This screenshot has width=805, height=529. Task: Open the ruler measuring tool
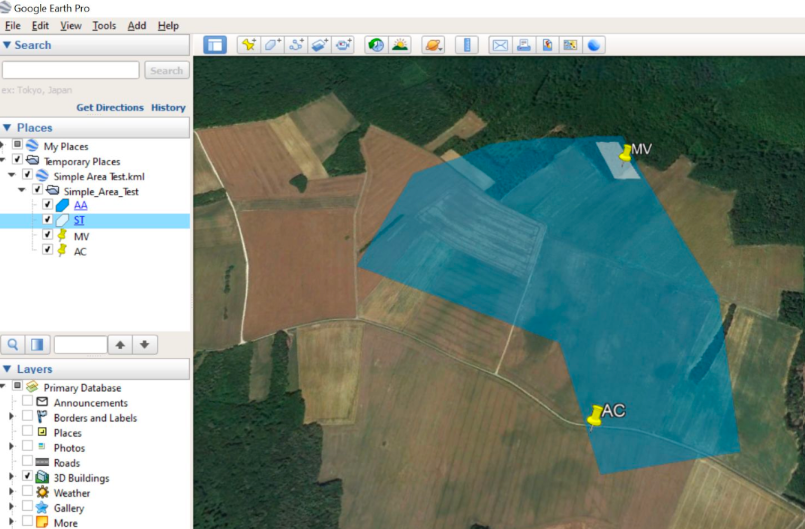point(467,45)
